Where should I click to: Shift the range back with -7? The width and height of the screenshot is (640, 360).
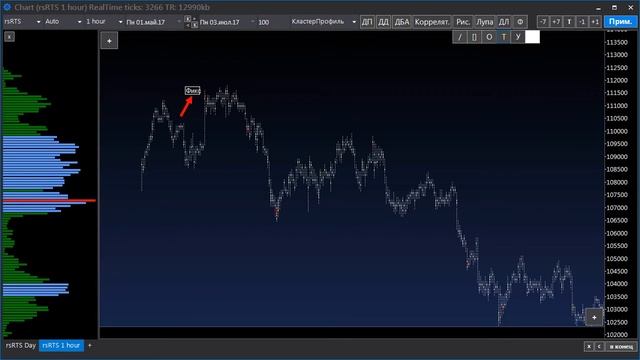tap(542, 22)
